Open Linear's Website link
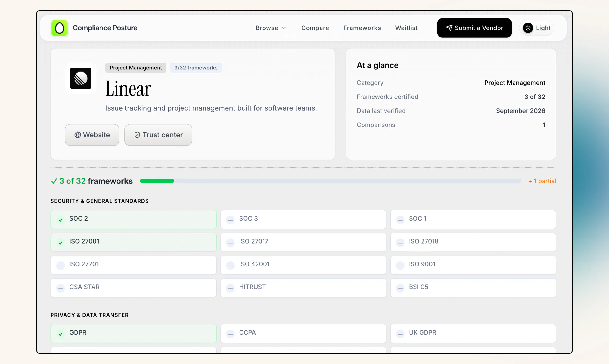Screen dimensions: 609x364 (92, 135)
